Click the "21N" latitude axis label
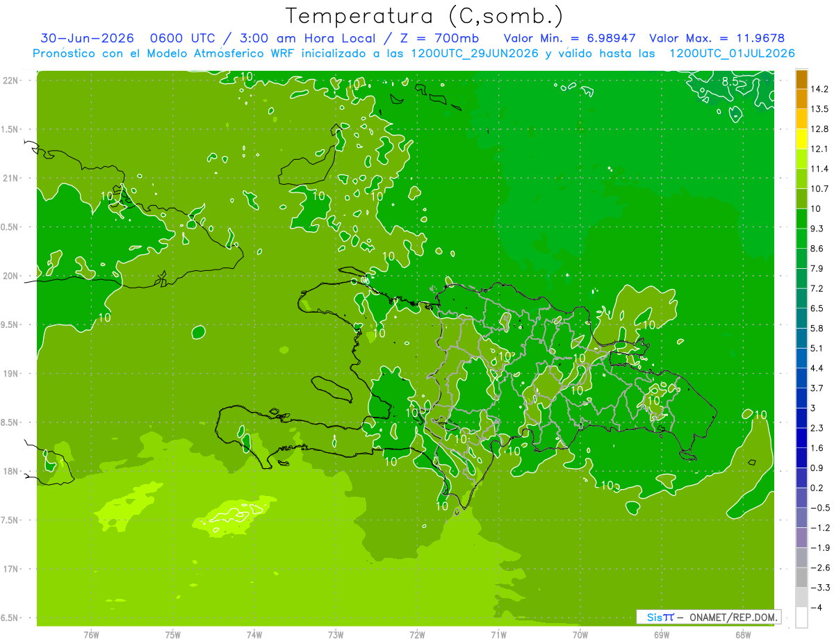 (x=11, y=178)
